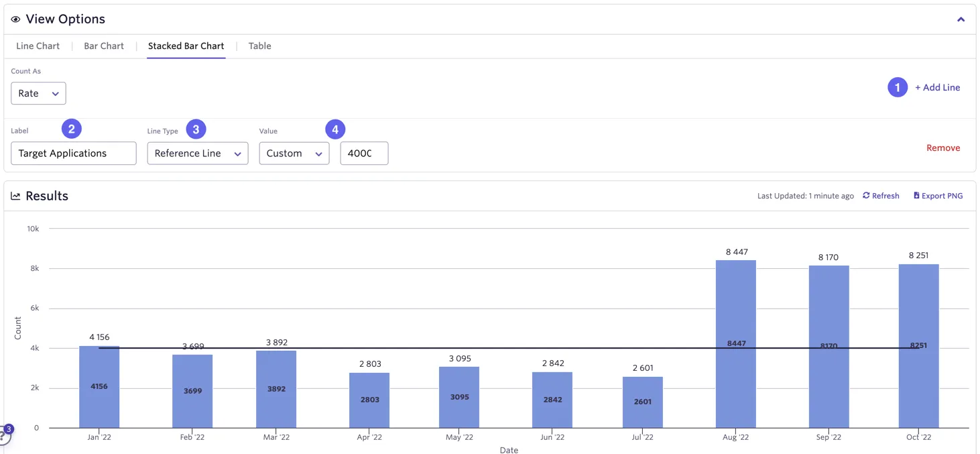This screenshot has width=980, height=454.
Task: Remove the Target Applications line
Action: pyautogui.click(x=943, y=148)
